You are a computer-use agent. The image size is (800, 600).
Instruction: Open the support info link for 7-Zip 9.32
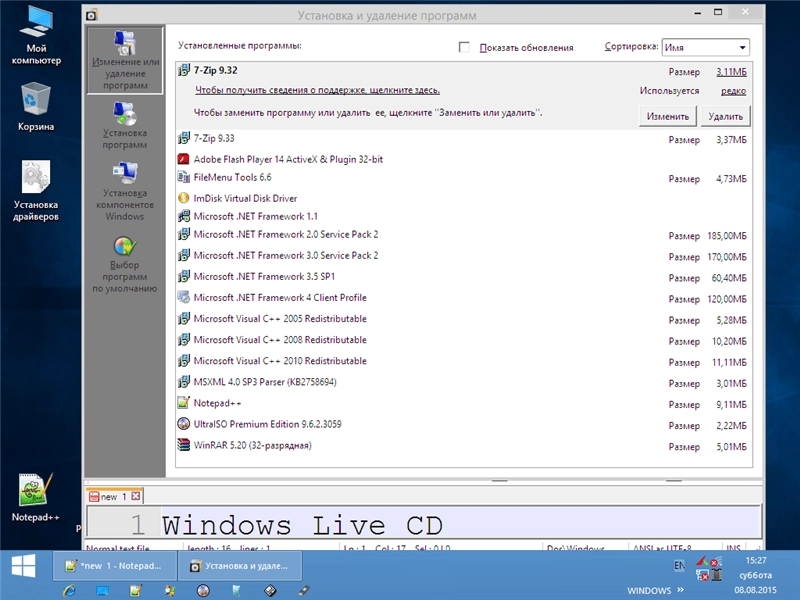tap(317, 90)
